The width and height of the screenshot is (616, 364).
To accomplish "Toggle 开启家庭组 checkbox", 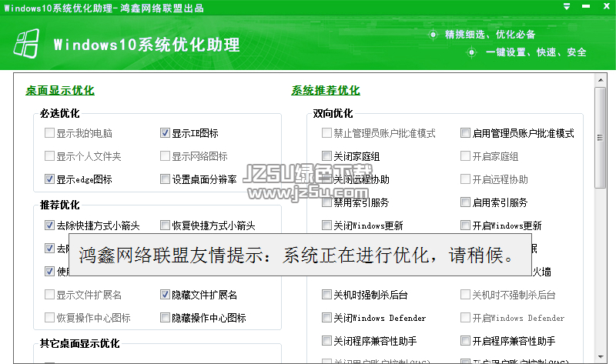I will tap(465, 156).
